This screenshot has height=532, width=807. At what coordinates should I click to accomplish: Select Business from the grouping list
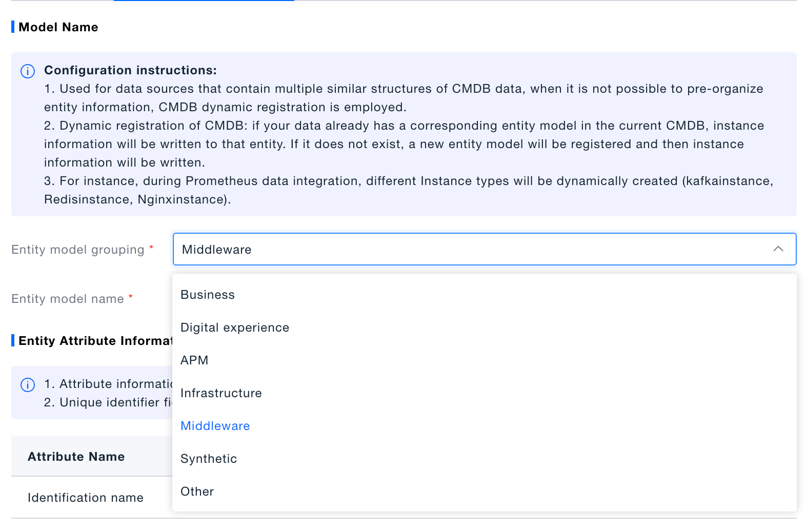208,295
